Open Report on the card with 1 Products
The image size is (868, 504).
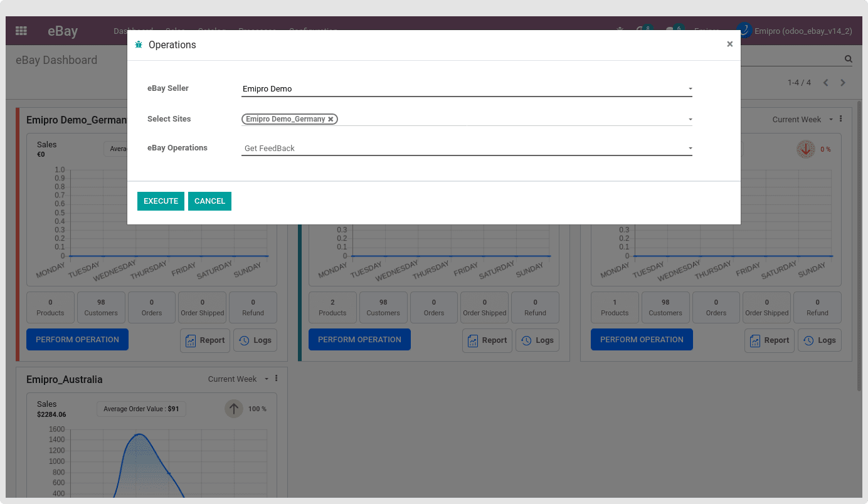(x=770, y=340)
